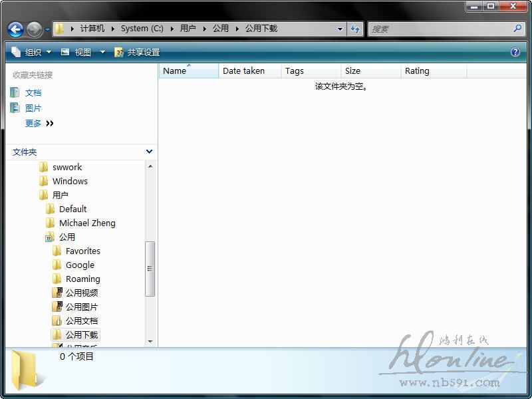532x399 pixels.
Task: Open 图片 favorite link
Action: pos(33,108)
